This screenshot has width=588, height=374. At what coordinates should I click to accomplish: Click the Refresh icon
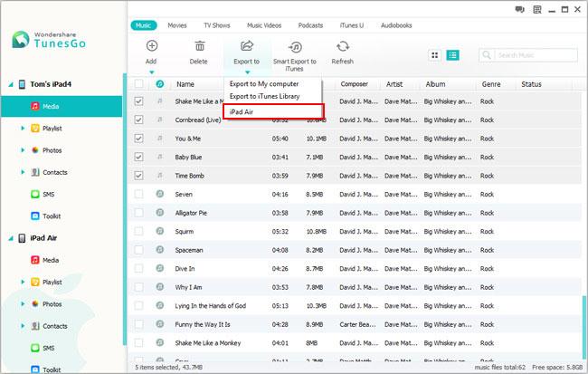(342, 46)
